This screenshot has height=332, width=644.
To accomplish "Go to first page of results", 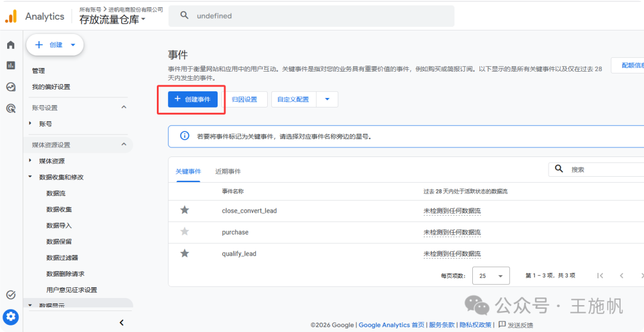I will click(600, 276).
